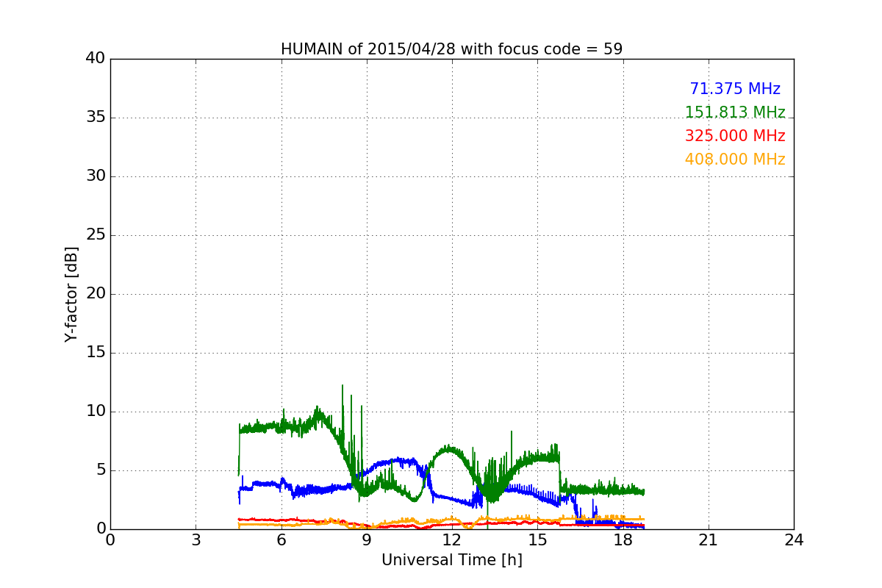The image size is (882, 588).
Task: Click the x-axis tick label 18
Action: click(x=623, y=540)
